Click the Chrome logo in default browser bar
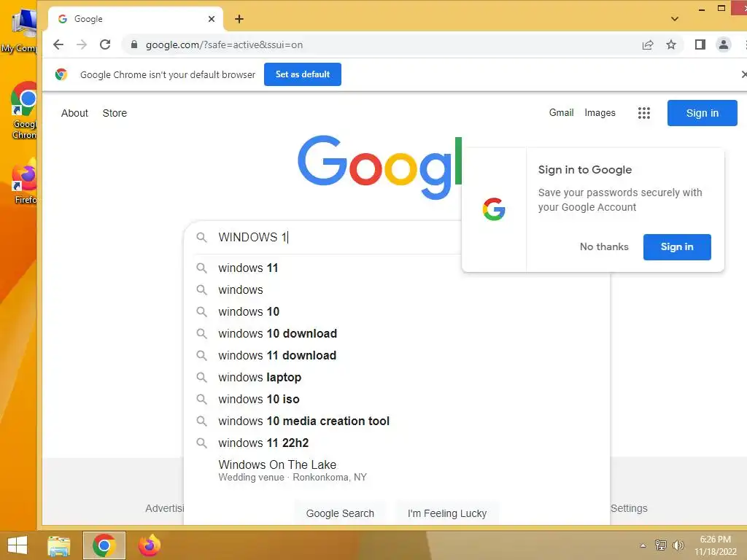Image resolution: width=747 pixels, height=560 pixels. tap(61, 74)
